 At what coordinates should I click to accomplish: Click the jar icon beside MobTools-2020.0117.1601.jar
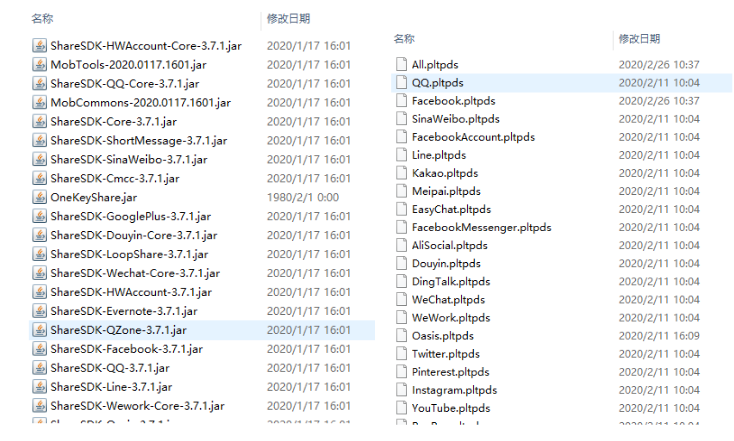[40, 65]
